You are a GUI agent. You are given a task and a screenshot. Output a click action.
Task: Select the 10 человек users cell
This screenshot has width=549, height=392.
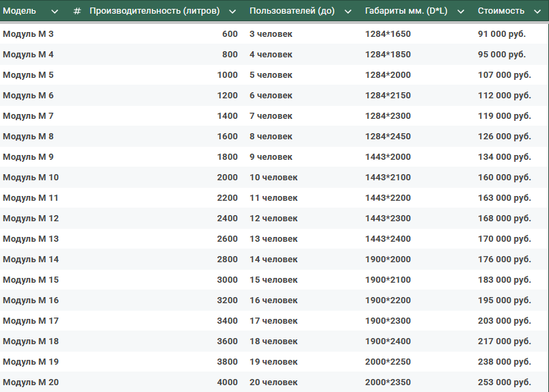pos(273,178)
